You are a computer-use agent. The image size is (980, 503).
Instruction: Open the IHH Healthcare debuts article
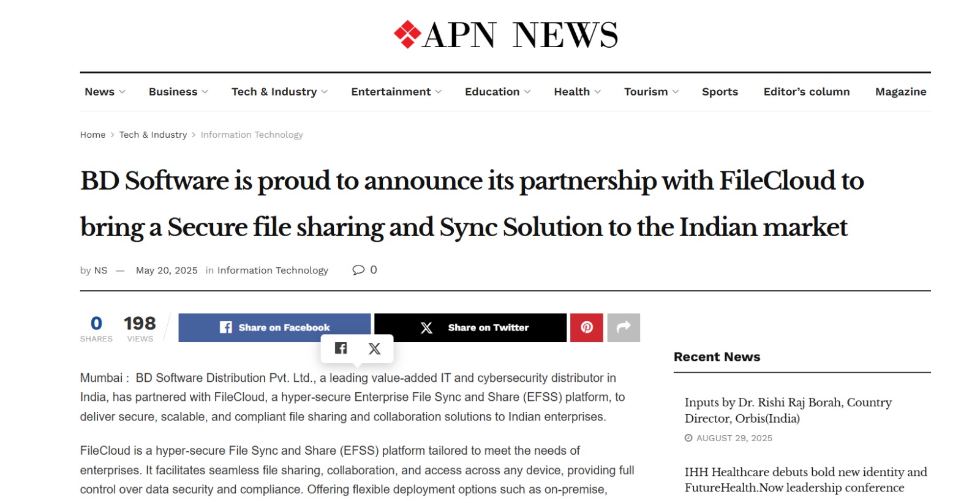(x=806, y=480)
